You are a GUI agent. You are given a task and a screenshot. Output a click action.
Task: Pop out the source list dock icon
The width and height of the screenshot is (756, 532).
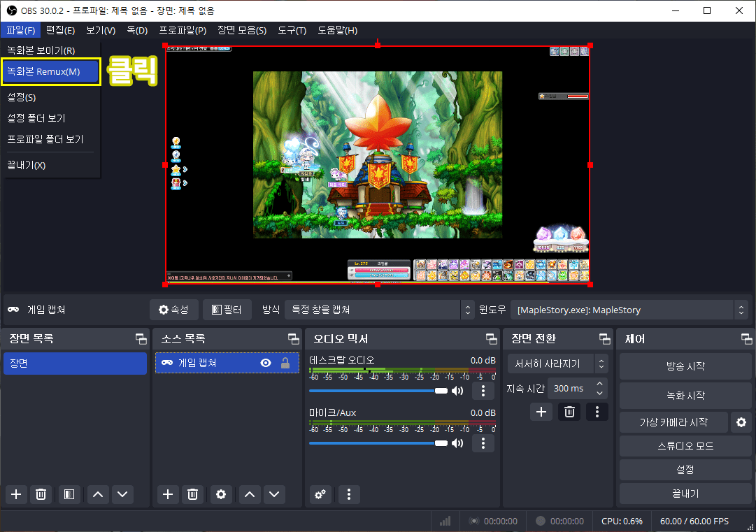tap(293, 339)
